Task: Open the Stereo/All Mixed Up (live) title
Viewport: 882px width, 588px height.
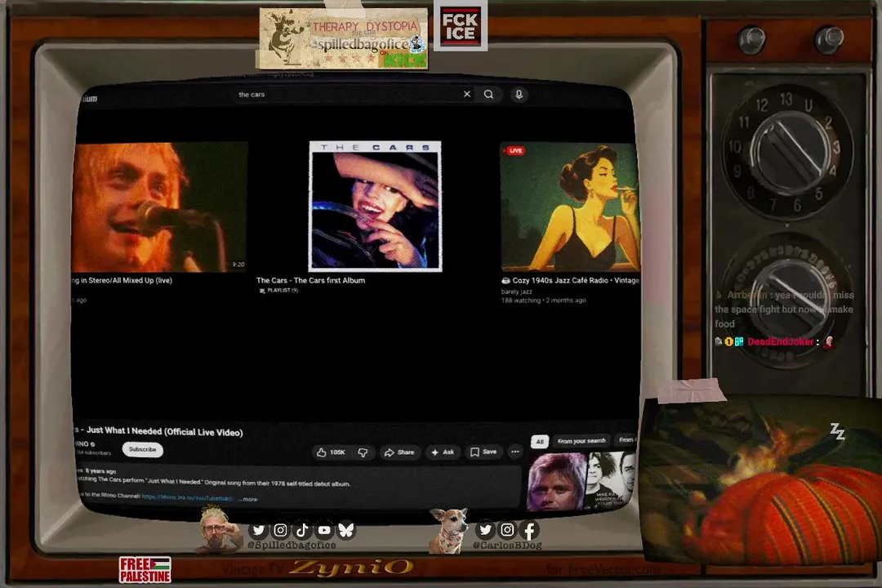Action: click(x=122, y=280)
